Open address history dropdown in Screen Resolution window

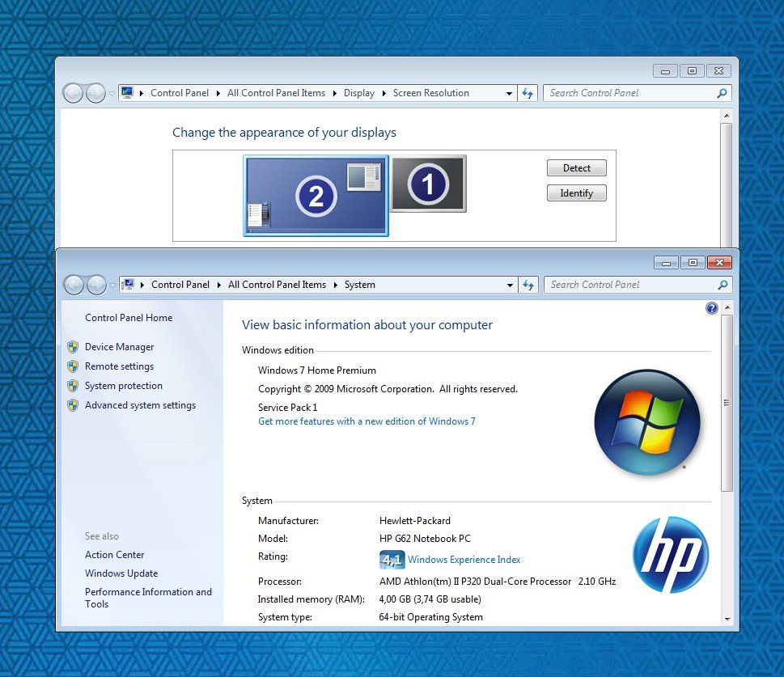tap(509, 93)
